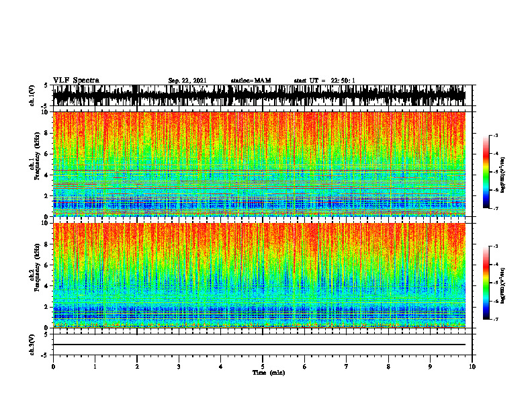Image resolution: width=532 pixels, height=411 pixels.
Task: Click the "1" tick on time axis
Action: (95, 367)
